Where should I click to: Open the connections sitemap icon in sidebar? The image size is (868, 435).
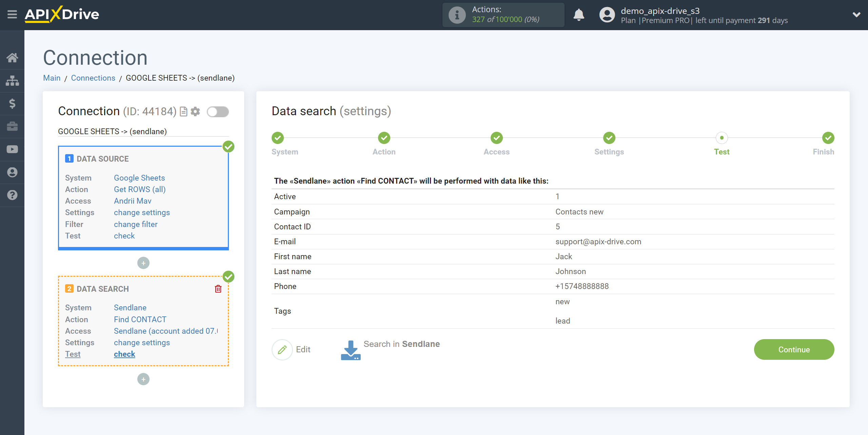coord(12,81)
